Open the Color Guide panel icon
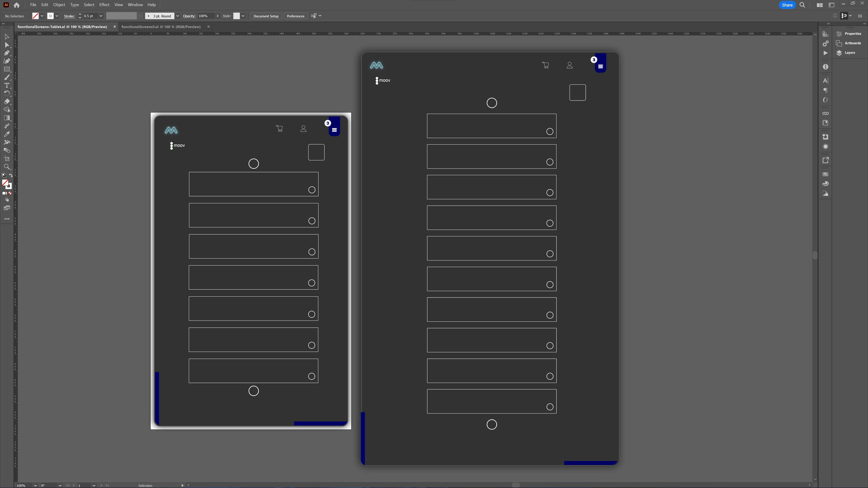The width and height of the screenshot is (868, 488). 825,193
